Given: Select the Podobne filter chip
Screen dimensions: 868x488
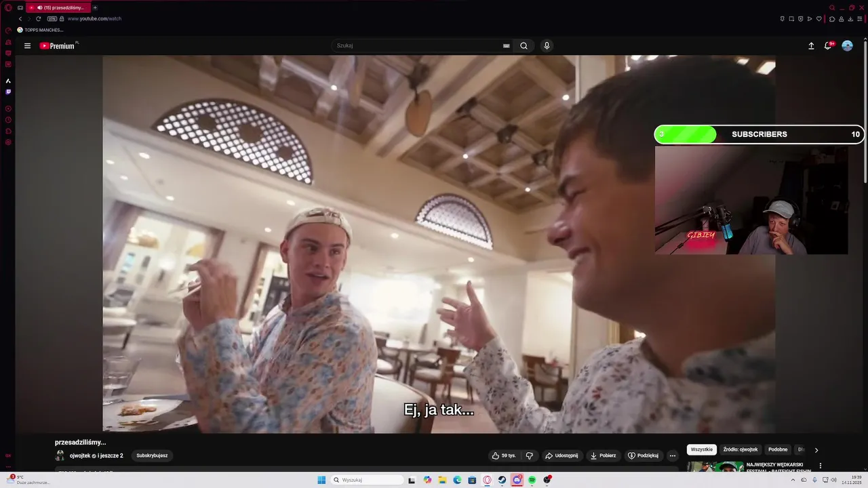Looking at the screenshot, I should [x=778, y=449].
